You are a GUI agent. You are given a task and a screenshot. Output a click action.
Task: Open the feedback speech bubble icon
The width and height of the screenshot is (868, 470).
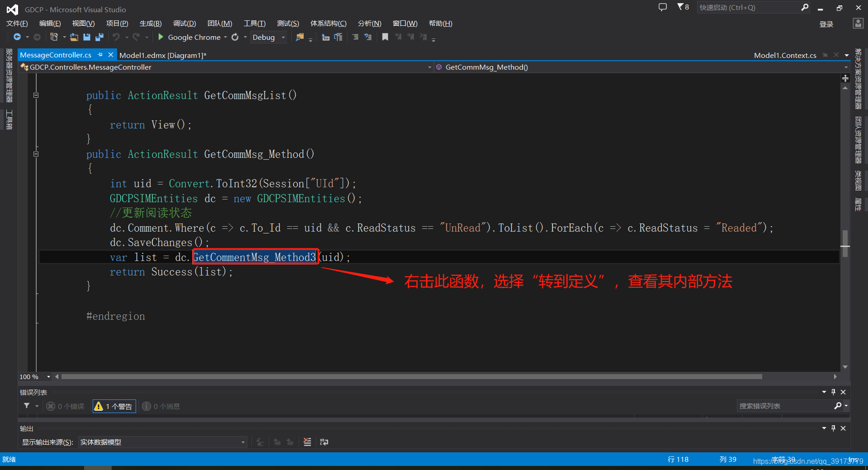tap(663, 7)
